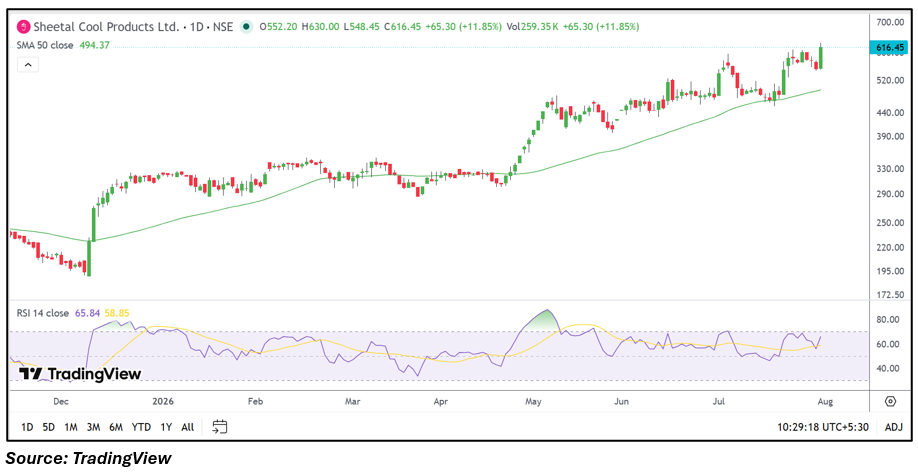918x476 pixels.
Task: Click the 2026 label on time axis
Action: [163, 401]
